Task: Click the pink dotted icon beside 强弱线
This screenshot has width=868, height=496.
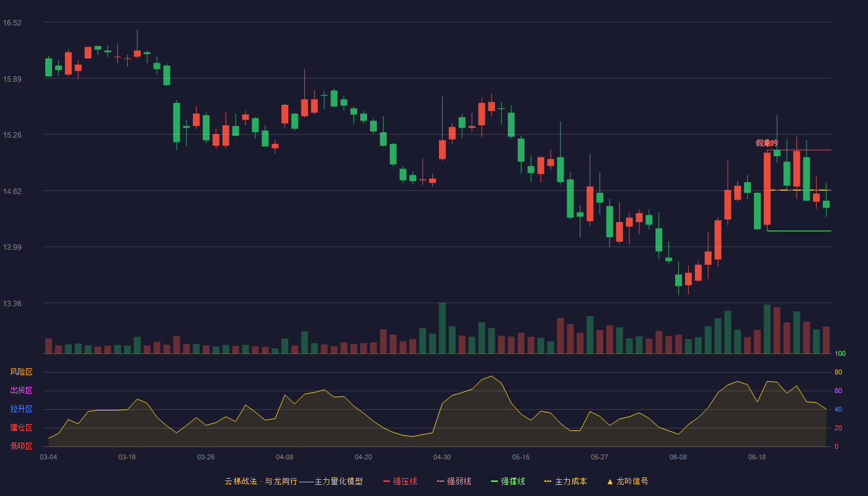Action: point(440,481)
